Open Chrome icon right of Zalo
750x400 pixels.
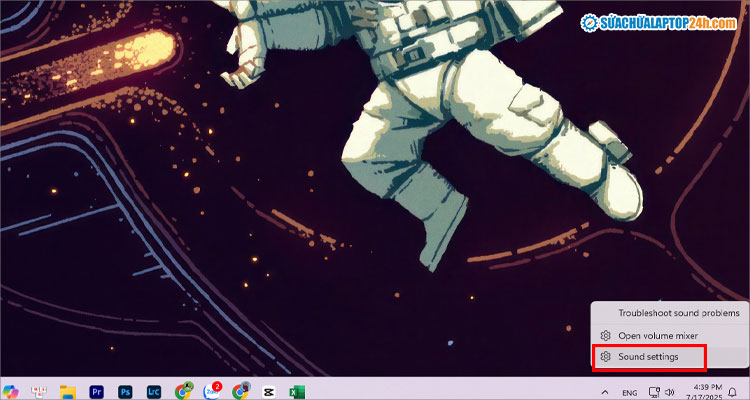(x=240, y=391)
